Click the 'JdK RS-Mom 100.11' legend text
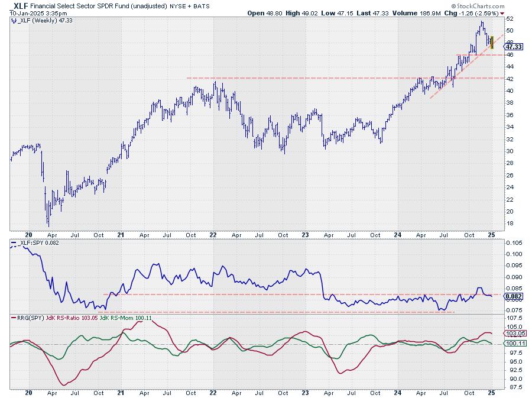 (125, 318)
